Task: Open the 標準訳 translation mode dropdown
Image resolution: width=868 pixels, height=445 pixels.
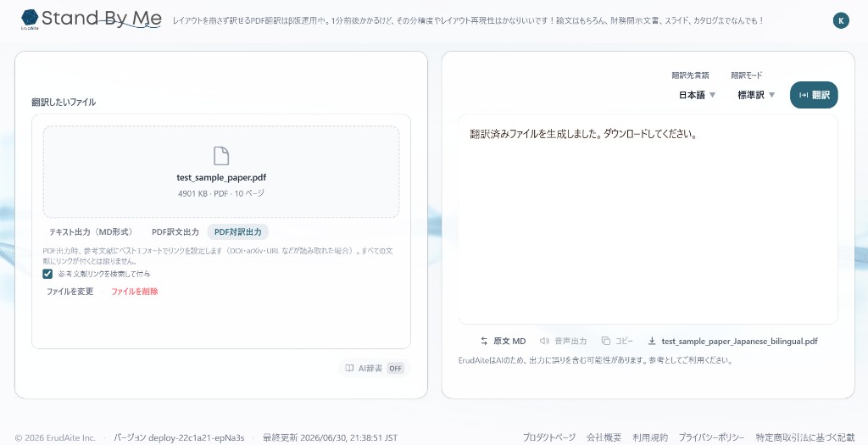Action: coord(755,95)
